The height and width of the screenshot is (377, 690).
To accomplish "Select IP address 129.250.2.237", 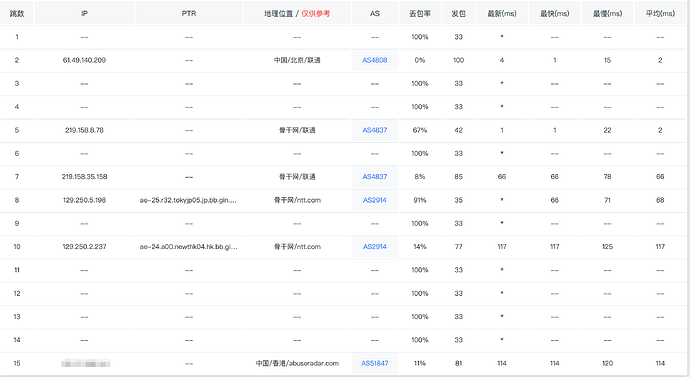I will [x=84, y=247].
